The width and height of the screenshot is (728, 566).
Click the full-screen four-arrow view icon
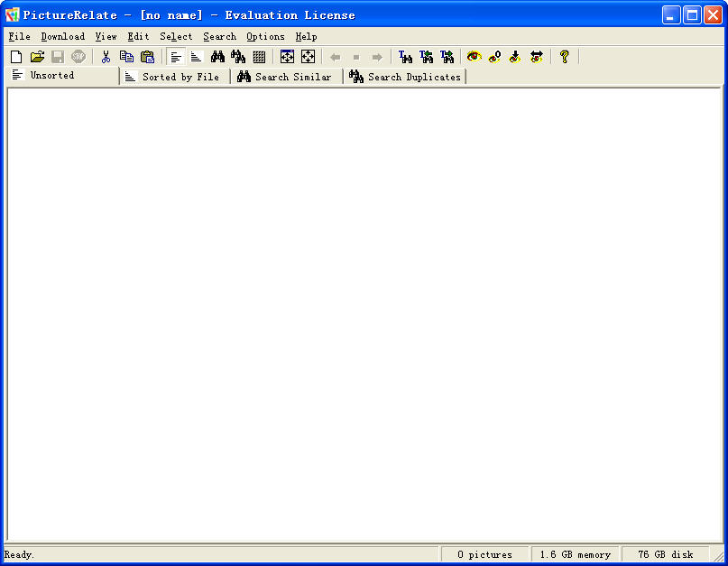308,57
